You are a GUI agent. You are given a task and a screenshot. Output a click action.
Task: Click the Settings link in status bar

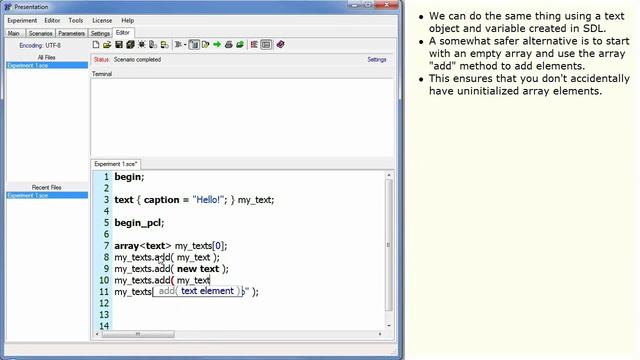[x=377, y=60]
